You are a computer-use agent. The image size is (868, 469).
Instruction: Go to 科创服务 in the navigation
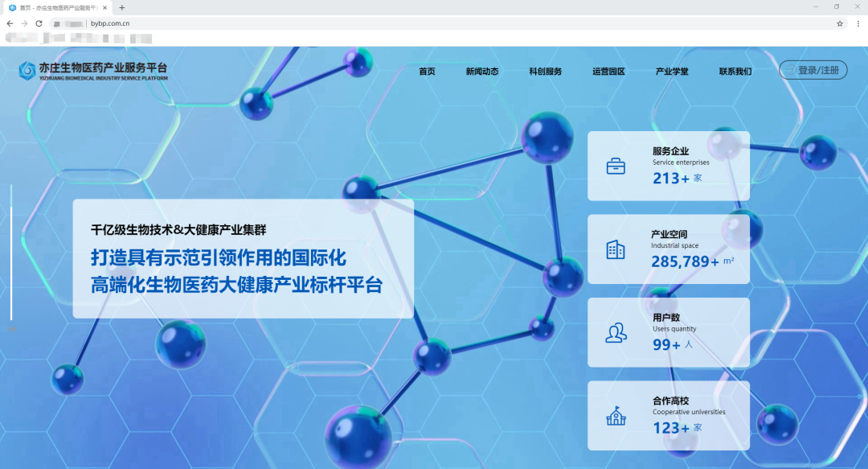(545, 71)
